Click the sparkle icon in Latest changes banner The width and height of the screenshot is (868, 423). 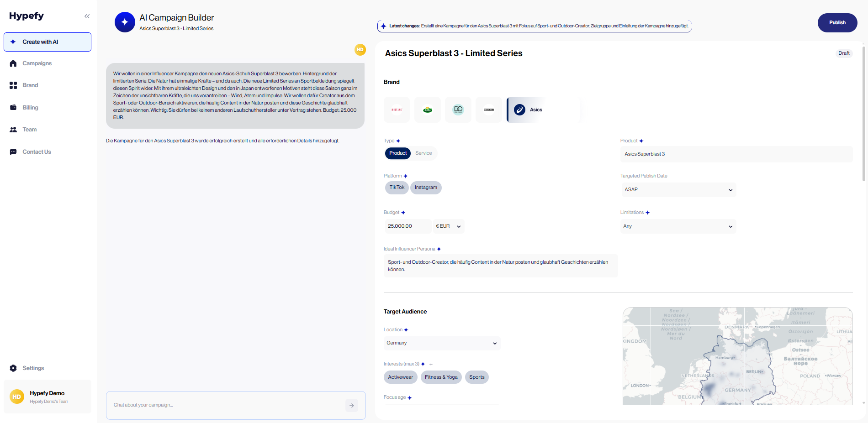tap(383, 26)
